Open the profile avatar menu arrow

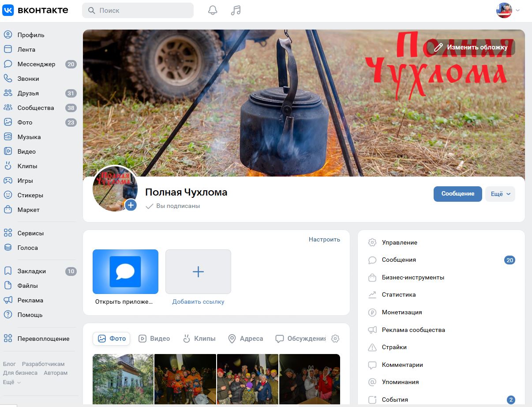point(517,11)
